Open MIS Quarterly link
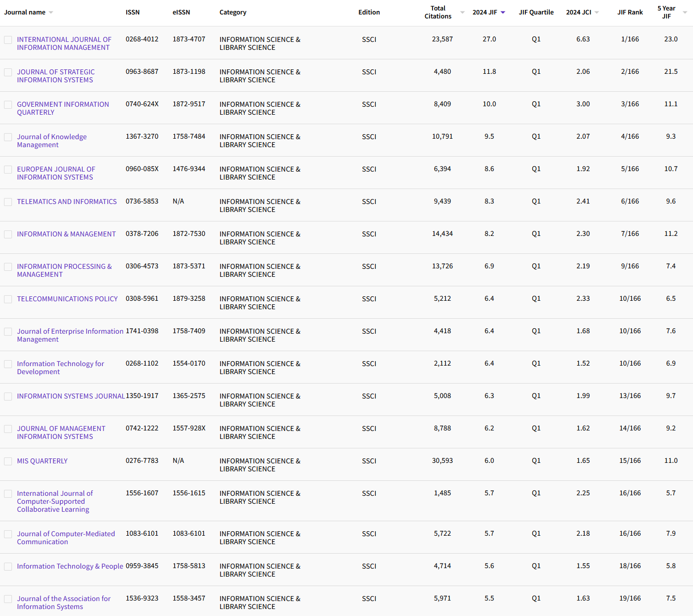The image size is (693, 616). point(42,461)
